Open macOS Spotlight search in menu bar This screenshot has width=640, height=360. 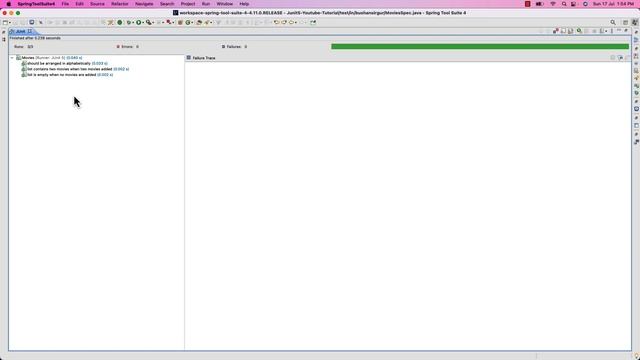point(564,4)
